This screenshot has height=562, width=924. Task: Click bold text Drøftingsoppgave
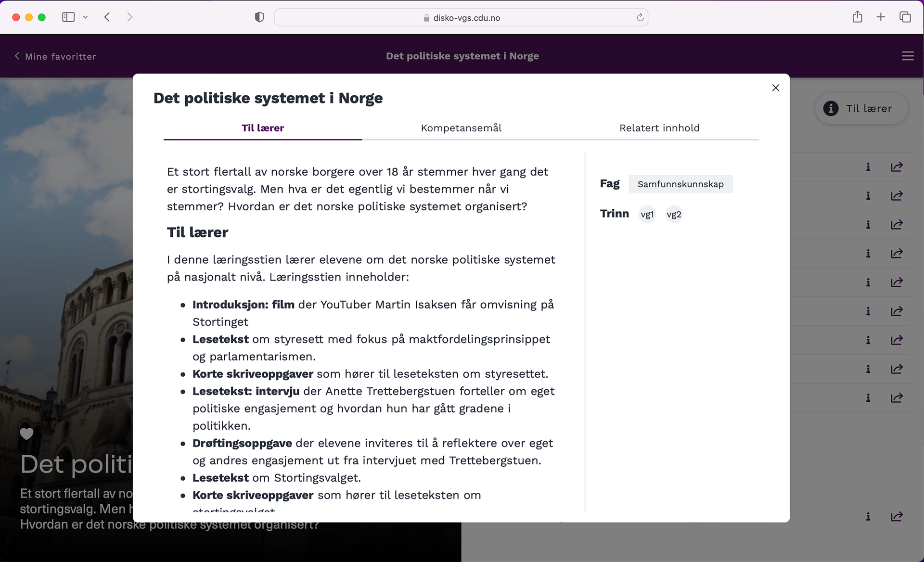pyautogui.click(x=242, y=443)
